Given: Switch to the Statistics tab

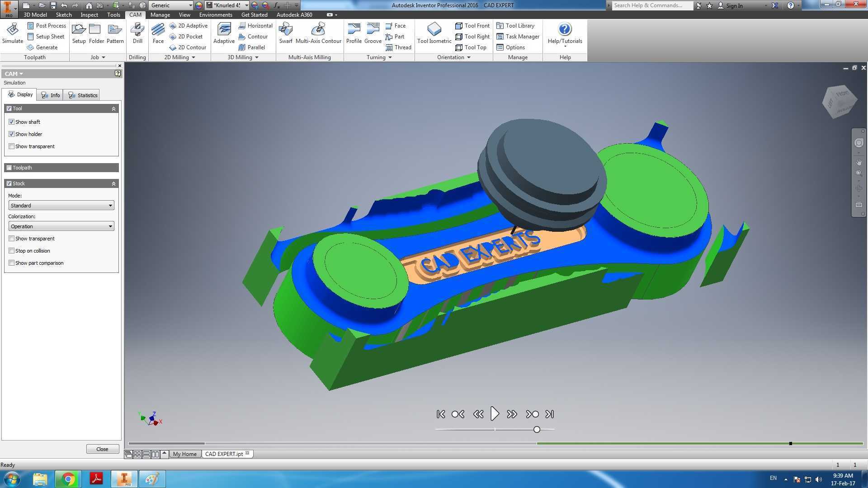Looking at the screenshot, I should coord(82,95).
